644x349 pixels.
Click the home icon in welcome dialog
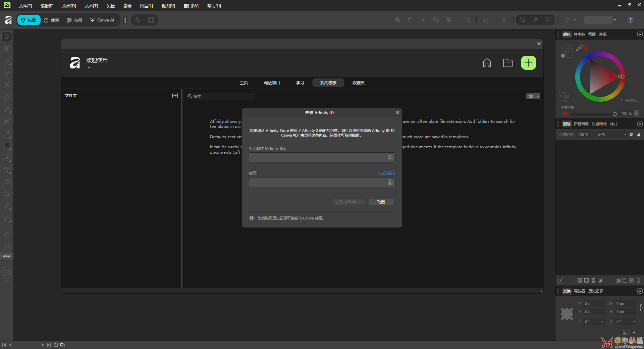coord(487,63)
